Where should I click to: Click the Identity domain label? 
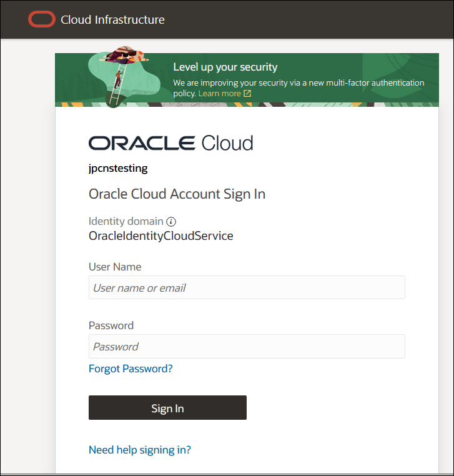tap(126, 221)
